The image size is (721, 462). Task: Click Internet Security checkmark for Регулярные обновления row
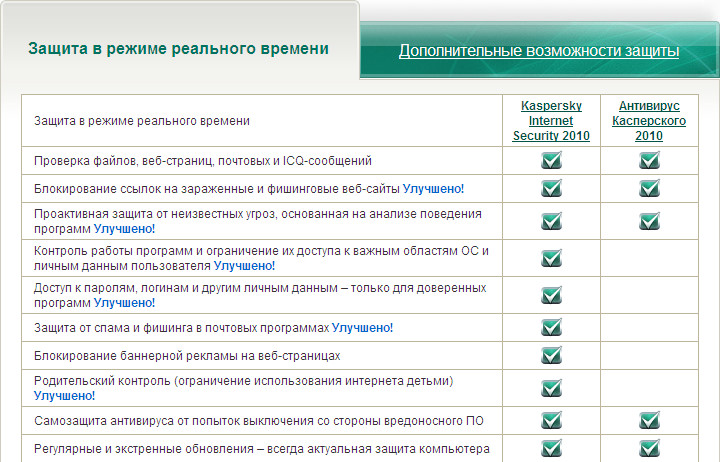click(551, 448)
